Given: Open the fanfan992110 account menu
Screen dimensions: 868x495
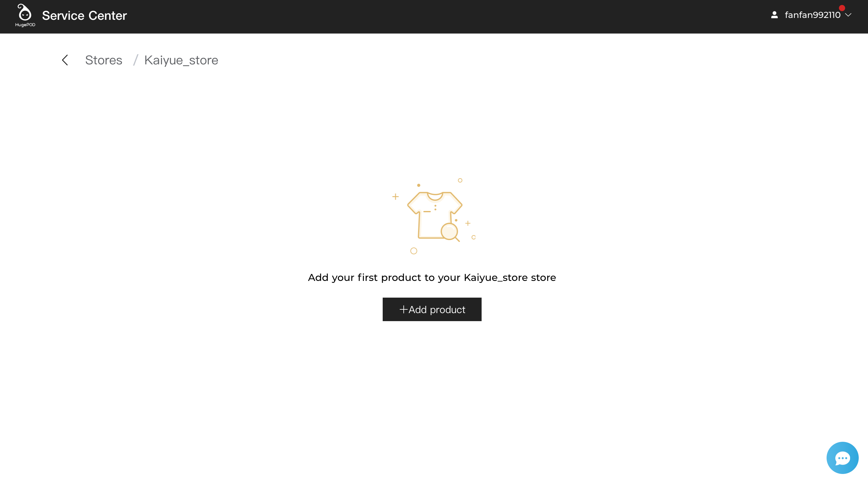Looking at the screenshot, I should click(x=812, y=15).
